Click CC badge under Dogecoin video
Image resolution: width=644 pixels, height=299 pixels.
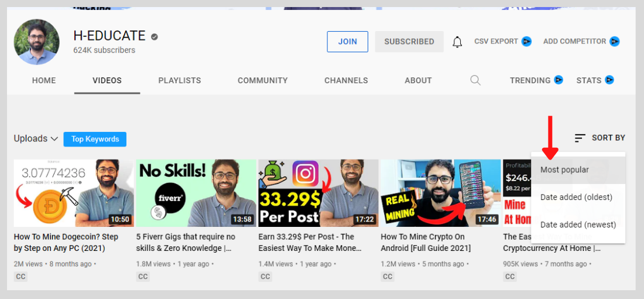tap(20, 277)
